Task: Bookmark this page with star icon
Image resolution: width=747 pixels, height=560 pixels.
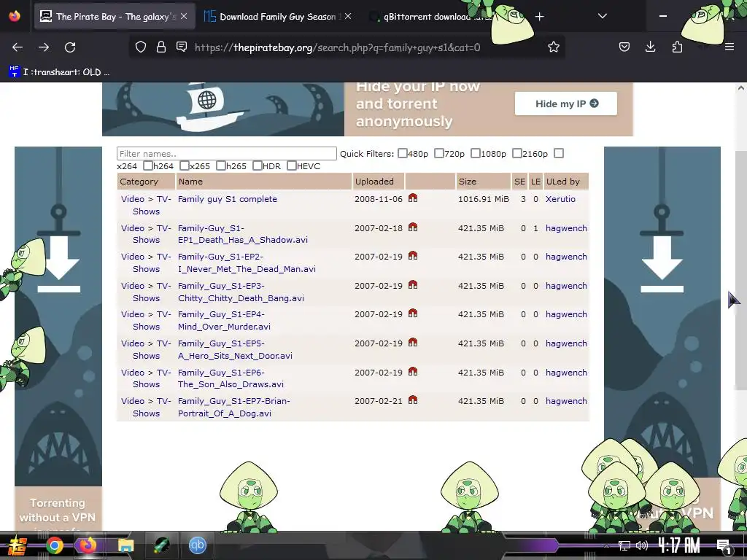Action: [x=553, y=47]
